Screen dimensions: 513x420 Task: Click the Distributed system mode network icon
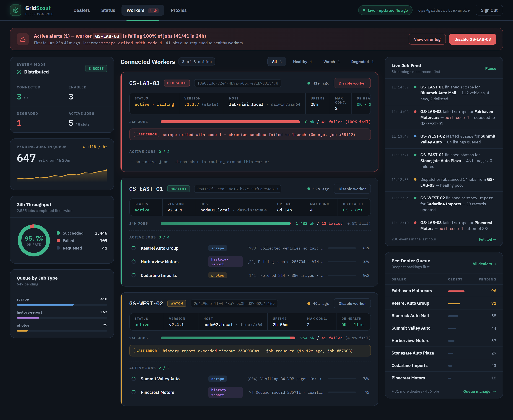pyautogui.click(x=19, y=72)
